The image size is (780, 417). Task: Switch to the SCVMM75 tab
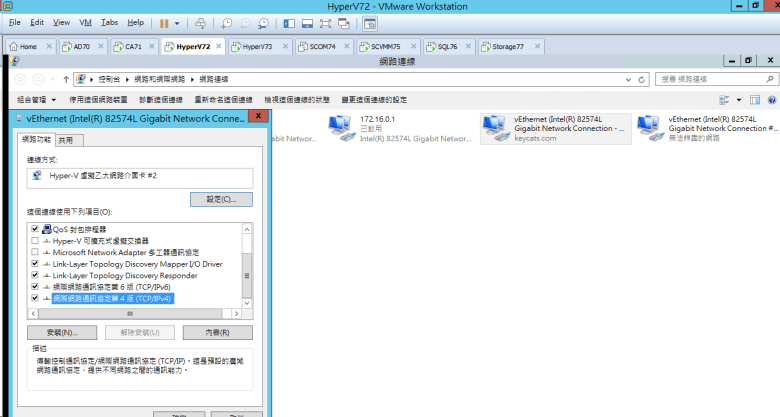point(387,46)
